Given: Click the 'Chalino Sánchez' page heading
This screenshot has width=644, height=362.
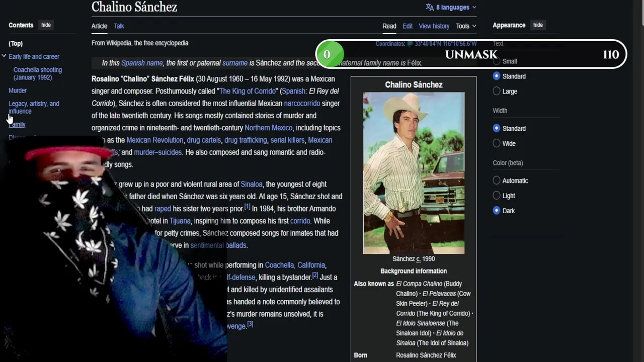Looking at the screenshot, I should tap(134, 7).
